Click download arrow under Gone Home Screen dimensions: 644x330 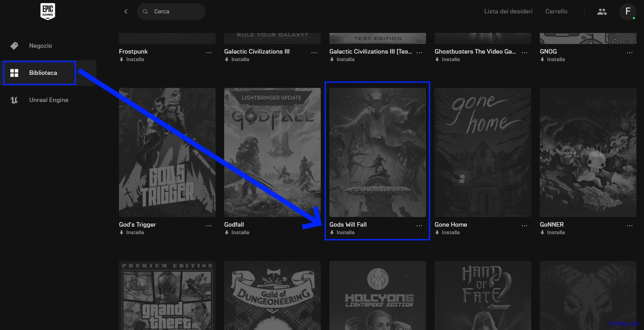tap(437, 232)
